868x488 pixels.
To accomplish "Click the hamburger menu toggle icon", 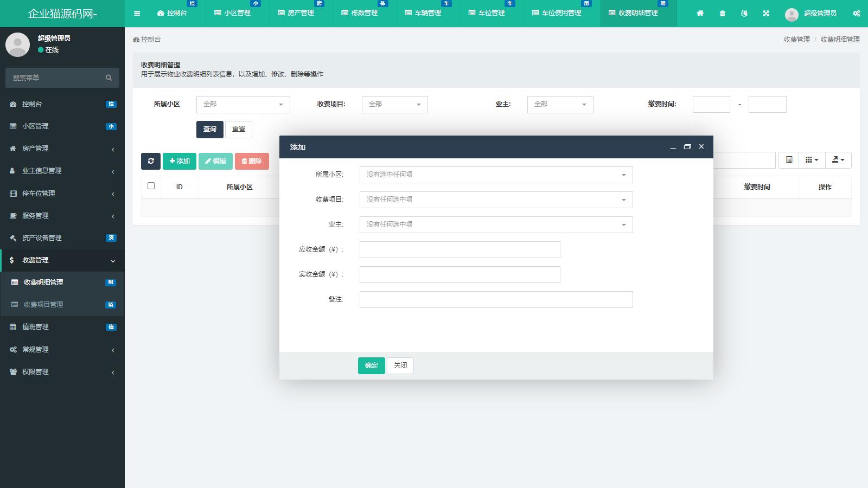I will 137,13.
